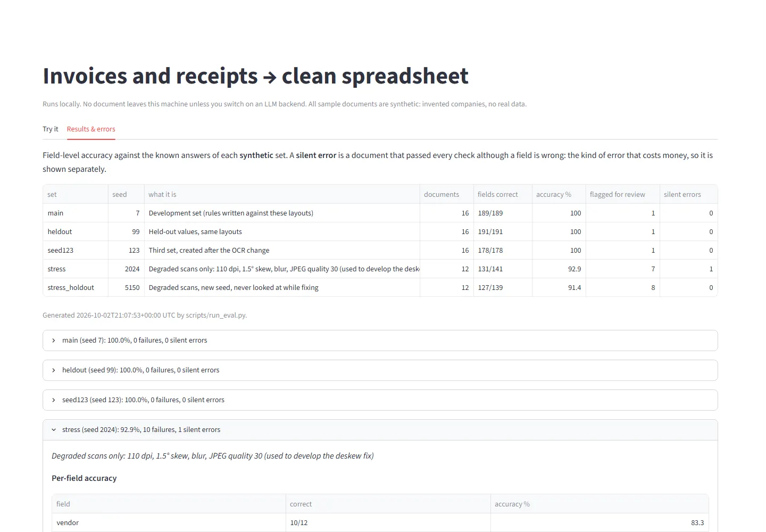Select the 'stress_holdout' set cell
The image size is (766, 532).
coord(76,287)
